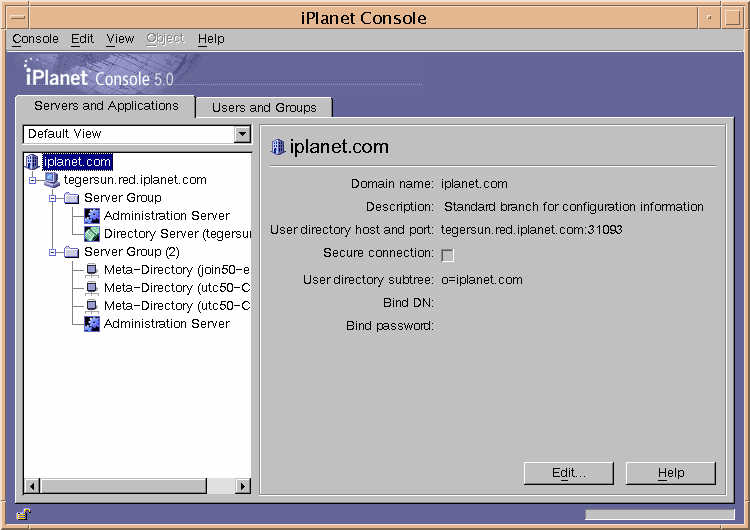Click the Server Group (2) folder icon

72,252
